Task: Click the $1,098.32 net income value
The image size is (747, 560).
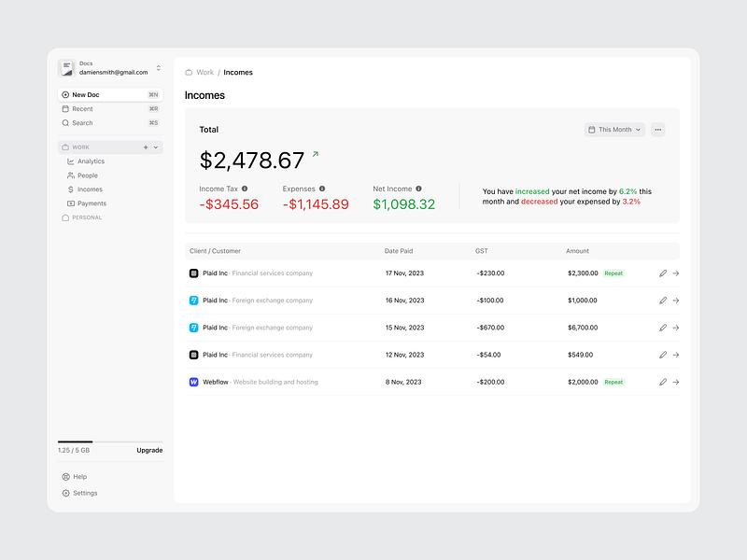Action: point(404,204)
